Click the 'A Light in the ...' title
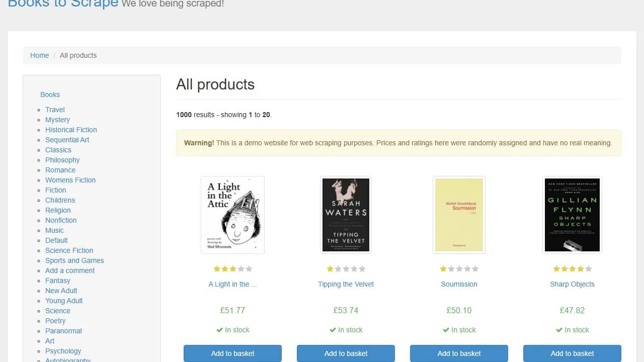 tap(232, 284)
